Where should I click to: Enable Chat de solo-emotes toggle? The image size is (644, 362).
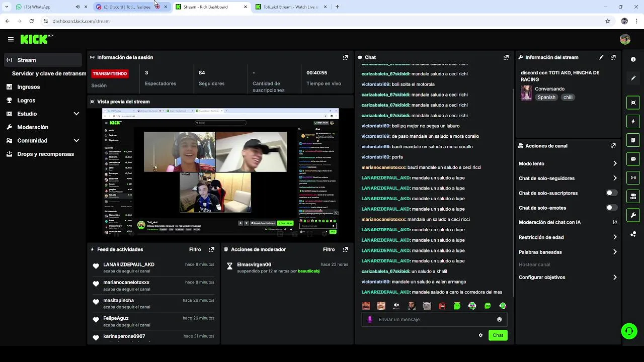(612, 208)
